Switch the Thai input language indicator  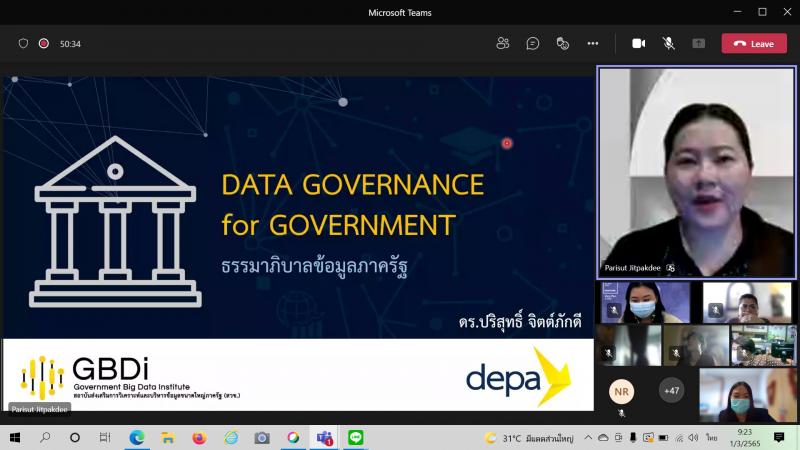pos(712,438)
